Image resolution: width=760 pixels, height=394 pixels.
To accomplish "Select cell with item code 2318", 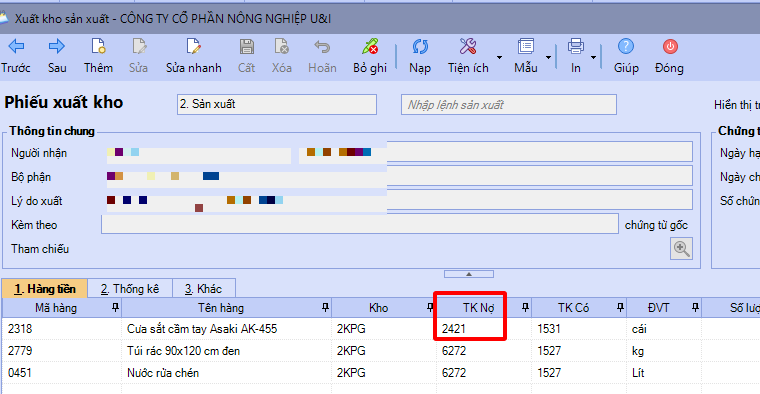I will pyautogui.click(x=62, y=329).
